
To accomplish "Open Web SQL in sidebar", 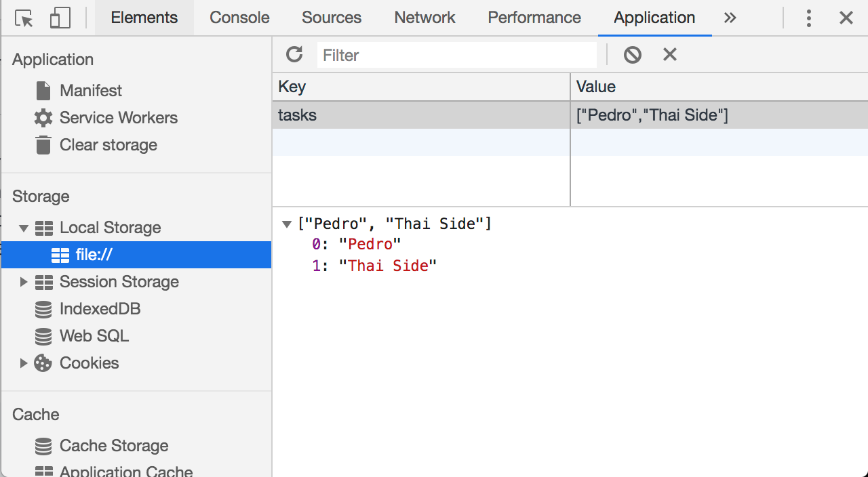I will tap(94, 336).
